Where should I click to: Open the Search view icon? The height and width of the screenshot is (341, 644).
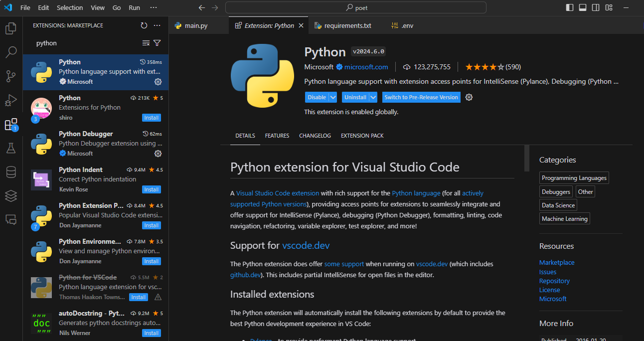point(11,52)
